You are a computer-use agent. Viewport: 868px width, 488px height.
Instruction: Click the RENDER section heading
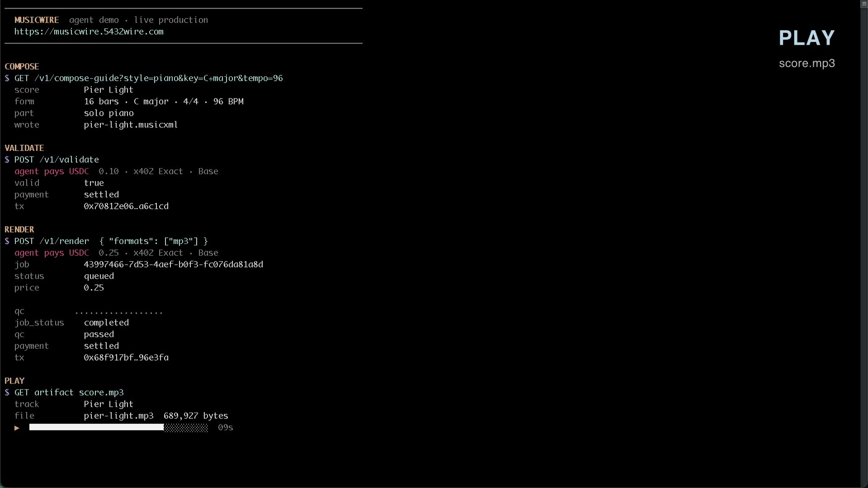(x=19, y=230)
